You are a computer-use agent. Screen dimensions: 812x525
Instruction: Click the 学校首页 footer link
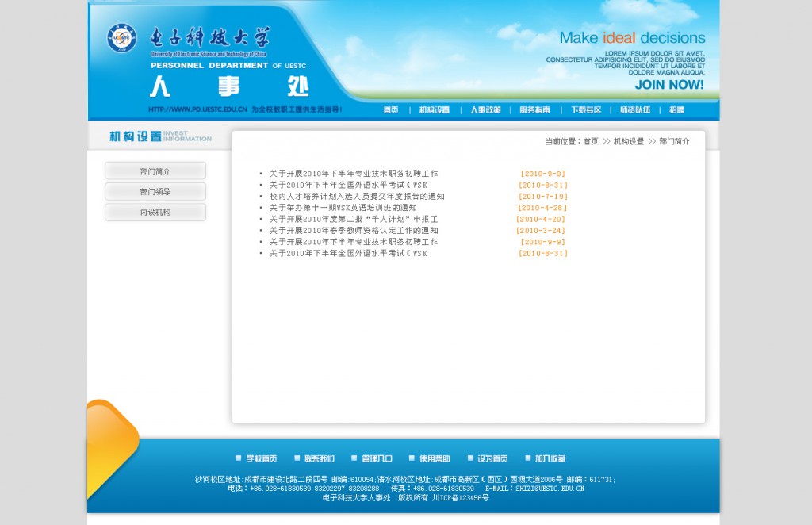pyautogui.click(x=261, y=458)
